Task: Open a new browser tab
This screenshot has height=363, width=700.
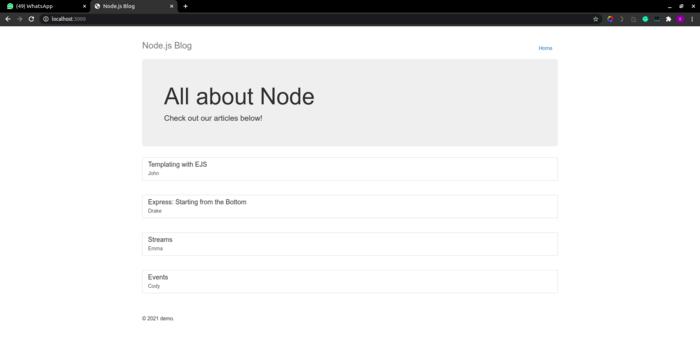Action: pos(185,6)
